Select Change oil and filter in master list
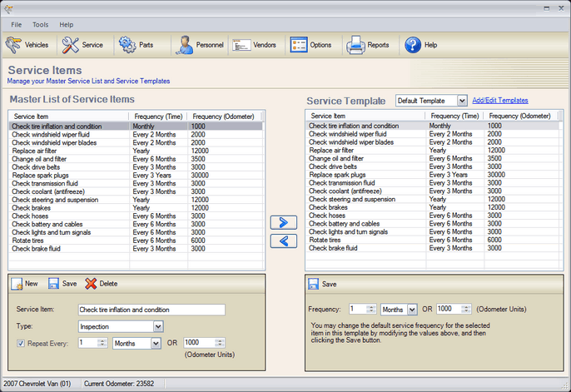The height and width of the screenshot is (392, 571). (x=135, y=159)
